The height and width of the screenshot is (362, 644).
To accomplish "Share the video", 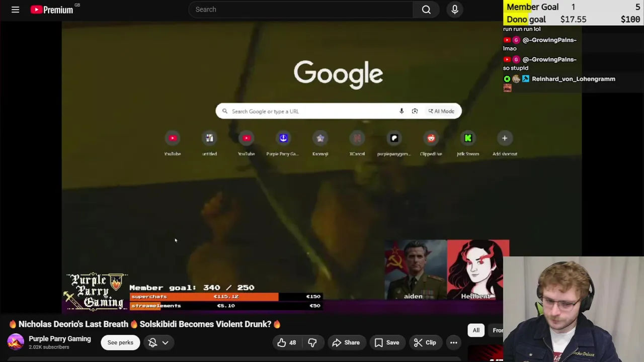I will 346,342.
